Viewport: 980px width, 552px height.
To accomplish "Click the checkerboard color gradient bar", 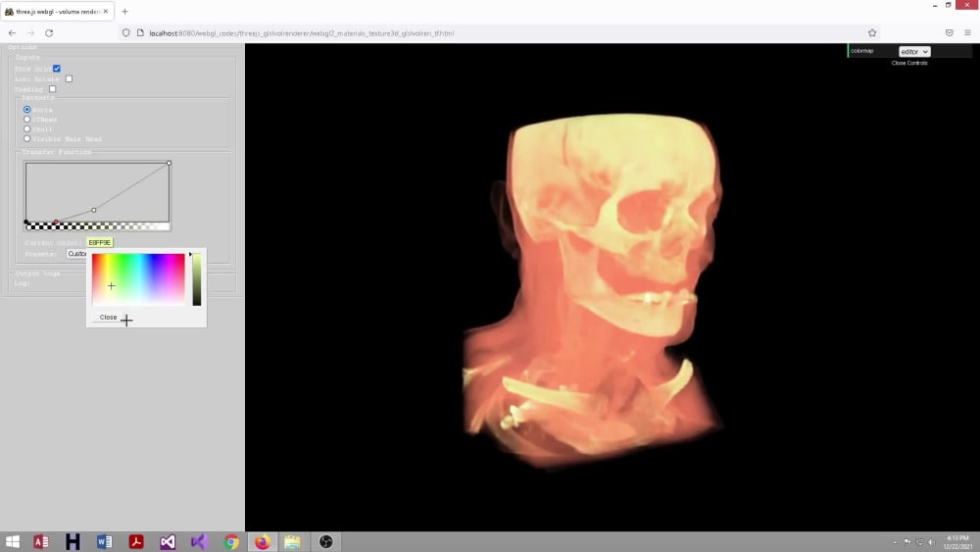I will (x=97, y=226).
